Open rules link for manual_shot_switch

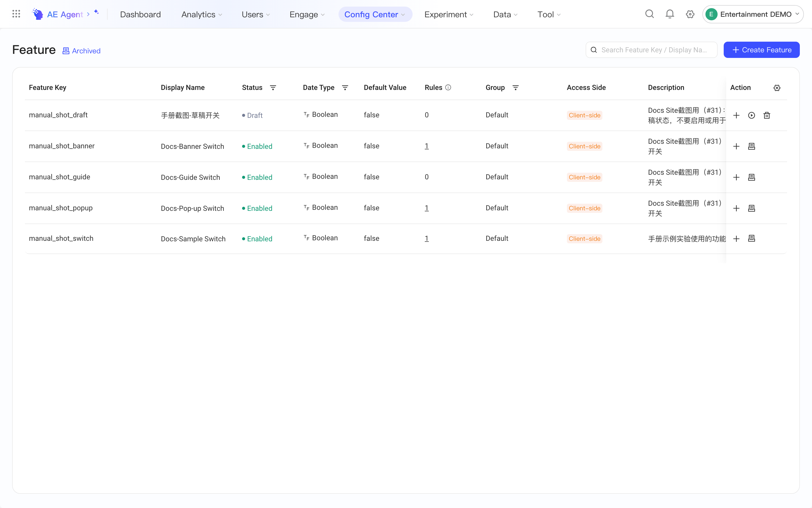click(427, 238)
